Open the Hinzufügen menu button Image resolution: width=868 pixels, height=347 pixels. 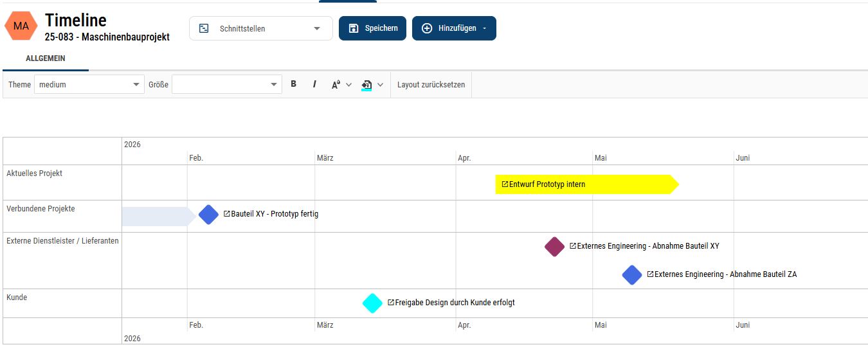pos(454,28)
